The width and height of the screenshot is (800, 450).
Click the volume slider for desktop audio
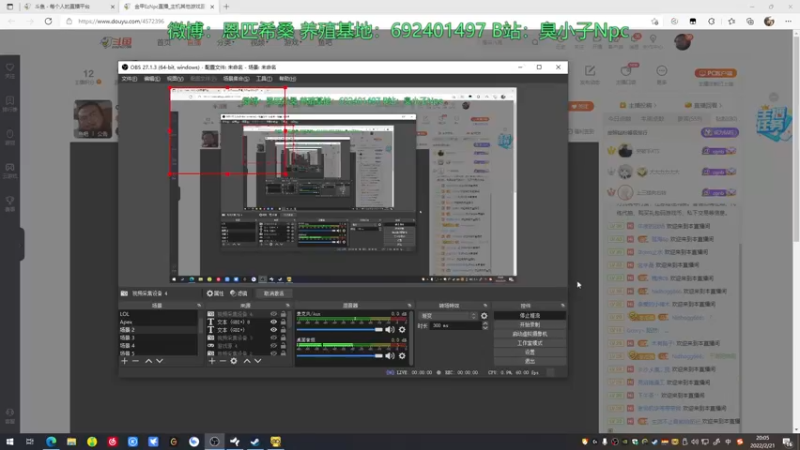point(339,356)
